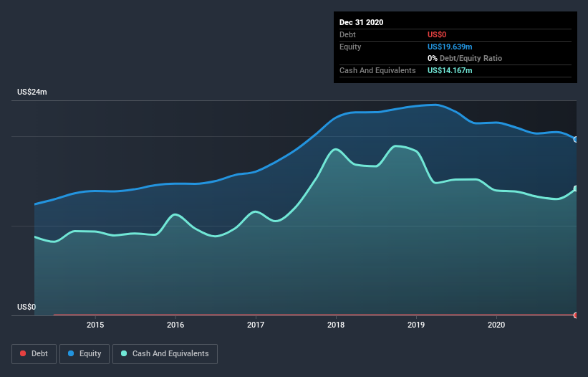The width and height of the screenshot is (588, 377).
Task: Click the US$19.639m equity value
Action: [x=450, y=47]
